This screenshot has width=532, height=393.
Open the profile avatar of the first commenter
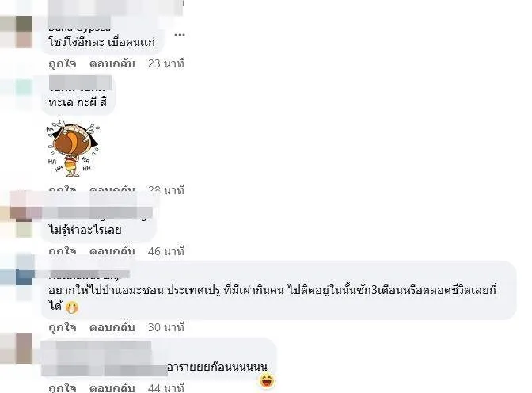[16, 32]
